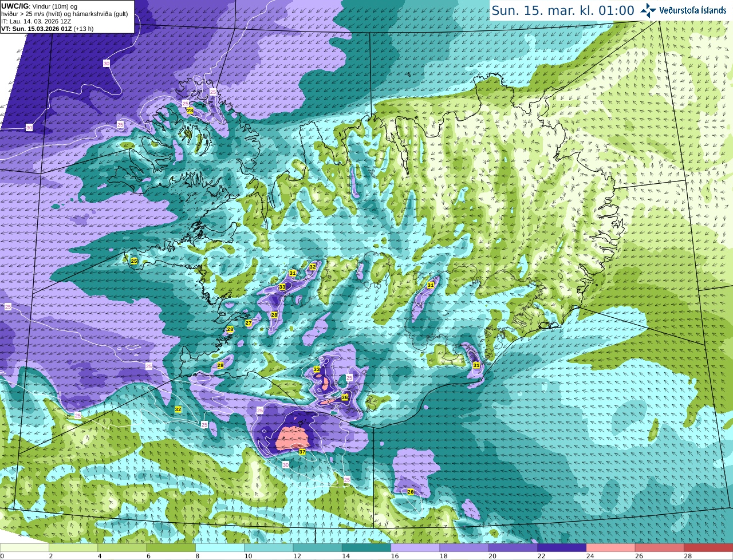
Task: Click the 16–18 m/s light purple legend swatch
Action: [x=415, y=547]
